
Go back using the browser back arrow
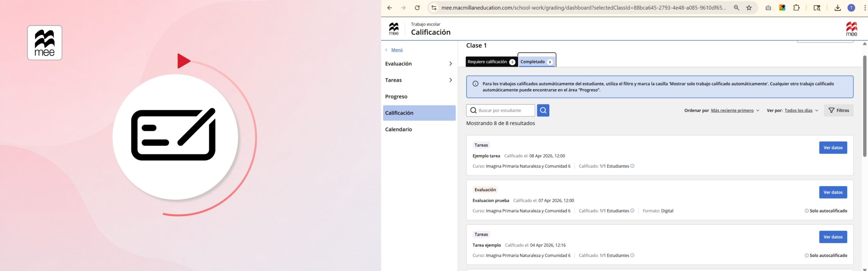[x=390, y=8]
